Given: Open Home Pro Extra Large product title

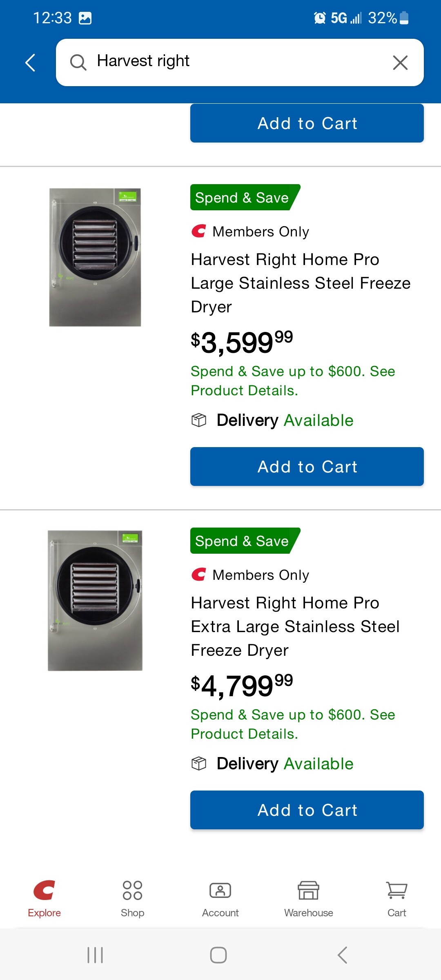Looking at the screenshot, I should point(295,626).
